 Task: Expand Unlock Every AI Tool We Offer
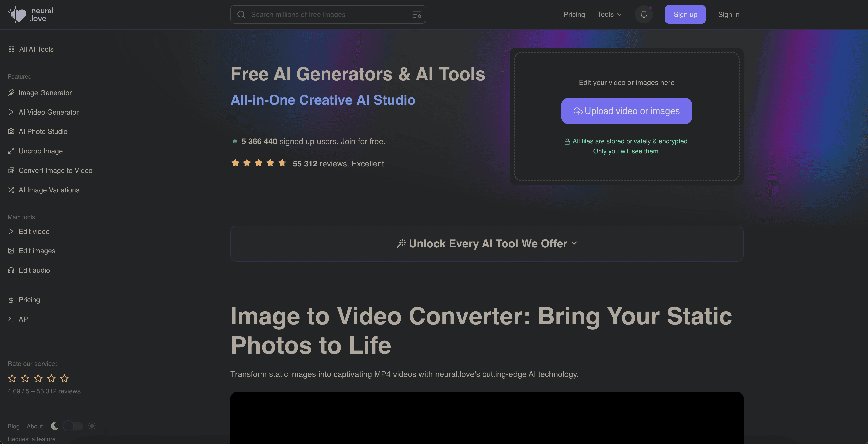[487, 243]
